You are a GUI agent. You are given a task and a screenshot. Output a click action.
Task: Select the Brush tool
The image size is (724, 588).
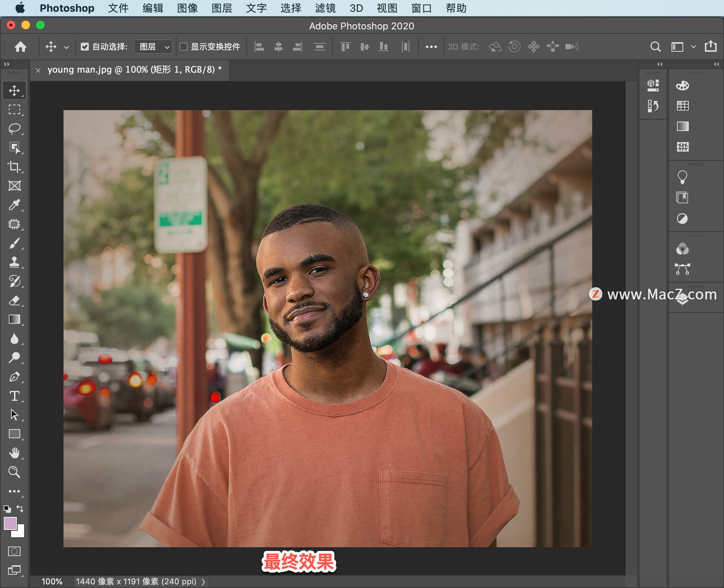pos(14,243)
